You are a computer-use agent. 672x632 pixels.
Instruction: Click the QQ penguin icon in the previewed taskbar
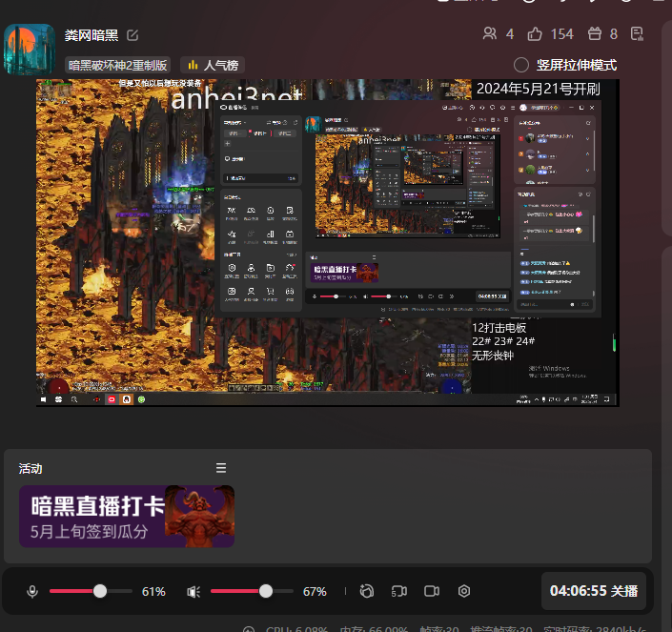[127, 399]
